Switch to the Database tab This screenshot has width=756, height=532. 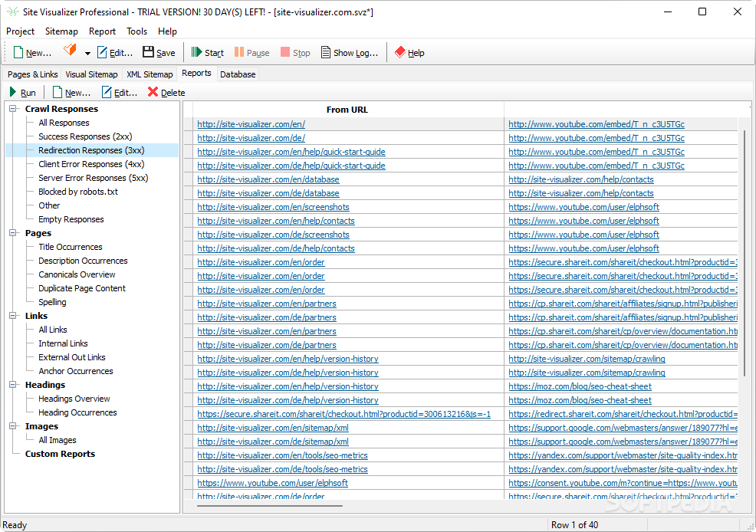click(x=238, y=74)
